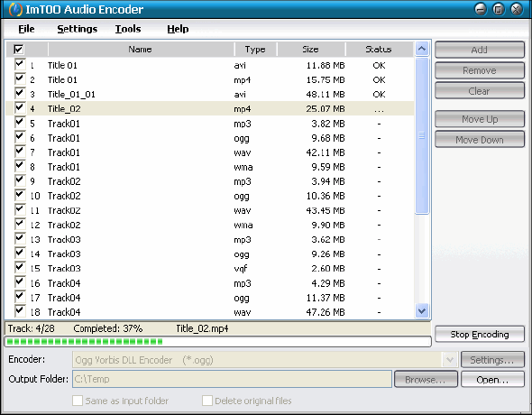Screen dimensions: 532x415
Task: Uncheck row 2 Title 01 mp4
Action: point(20,78)
